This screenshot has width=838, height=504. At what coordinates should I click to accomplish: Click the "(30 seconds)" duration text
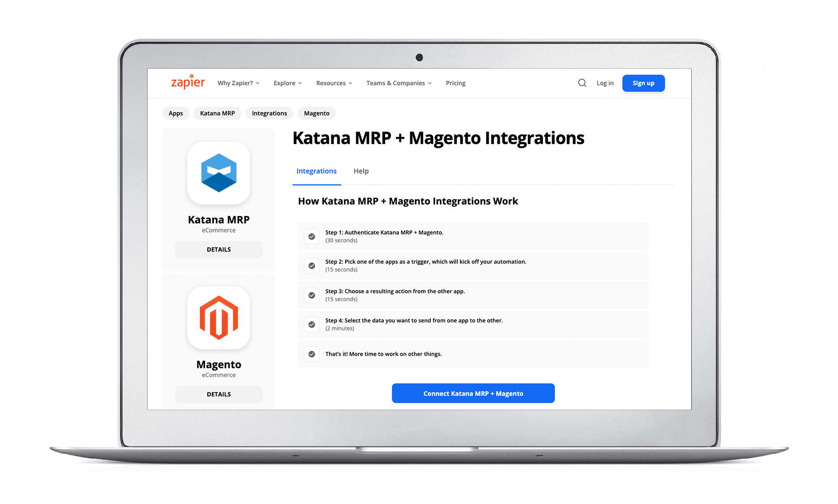[341, 240]
